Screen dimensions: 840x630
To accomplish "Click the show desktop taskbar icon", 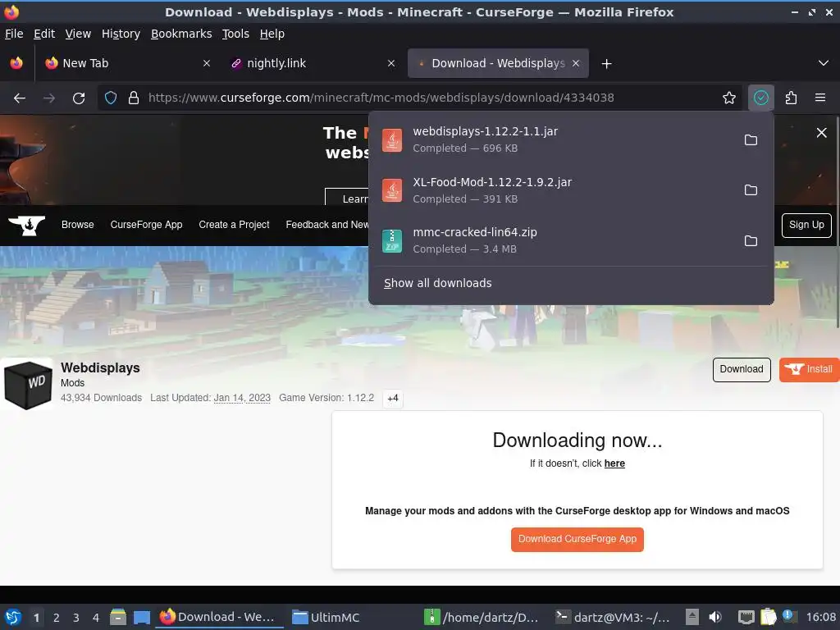I will pyautogui.click(x=142, y=618).
